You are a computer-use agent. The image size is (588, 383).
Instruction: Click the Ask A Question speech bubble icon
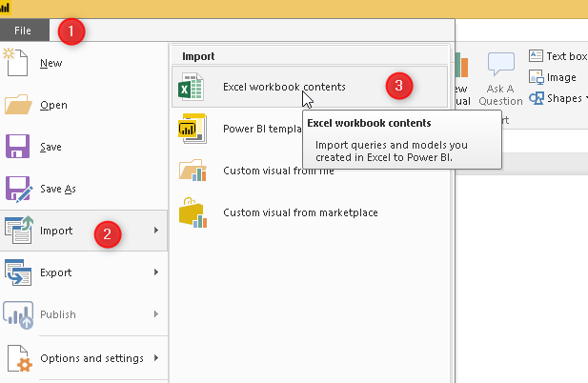click(501, 65)
